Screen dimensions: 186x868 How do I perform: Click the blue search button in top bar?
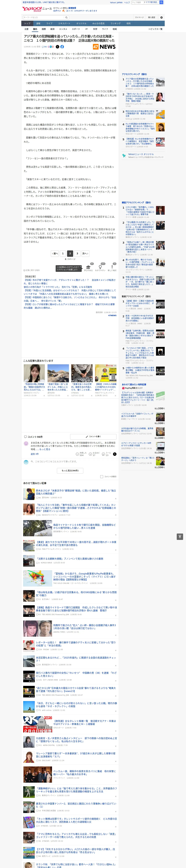[x=161, y=2]
